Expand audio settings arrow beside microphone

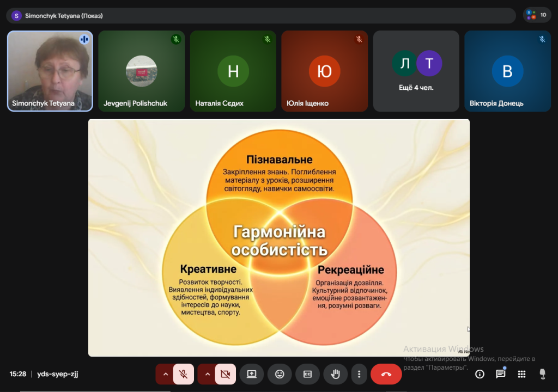point(165,374)
